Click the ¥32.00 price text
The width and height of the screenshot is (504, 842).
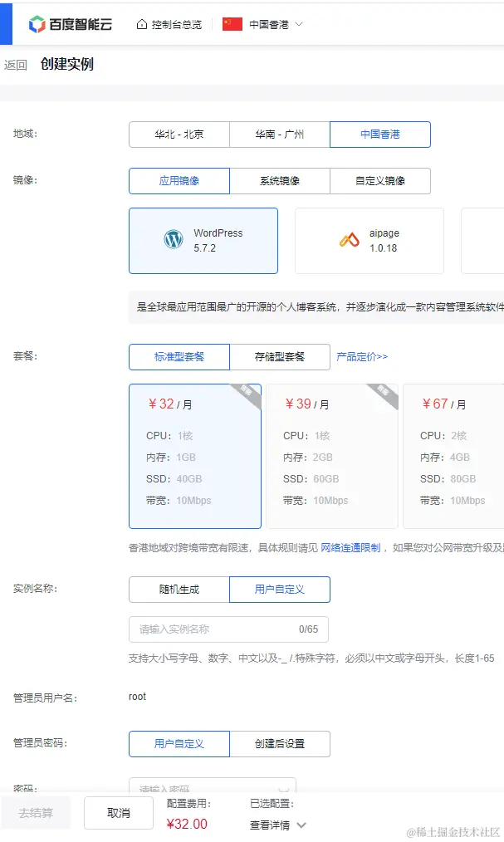(x=187, y=825)
